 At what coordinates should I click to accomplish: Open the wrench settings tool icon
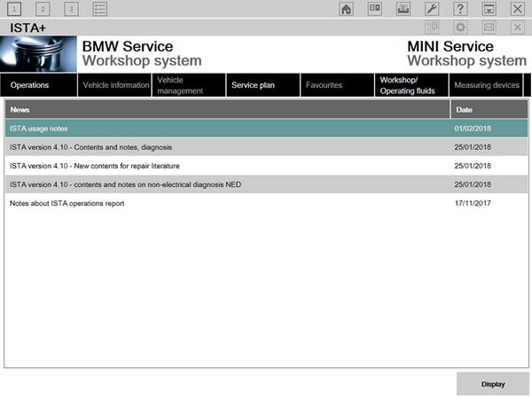click(x=432, y=9)
